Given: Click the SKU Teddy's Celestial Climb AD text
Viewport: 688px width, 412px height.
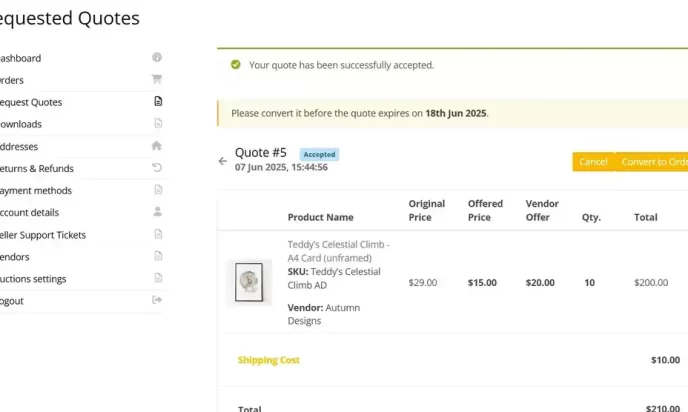Looking at the screenshot, I should point(334,278).
